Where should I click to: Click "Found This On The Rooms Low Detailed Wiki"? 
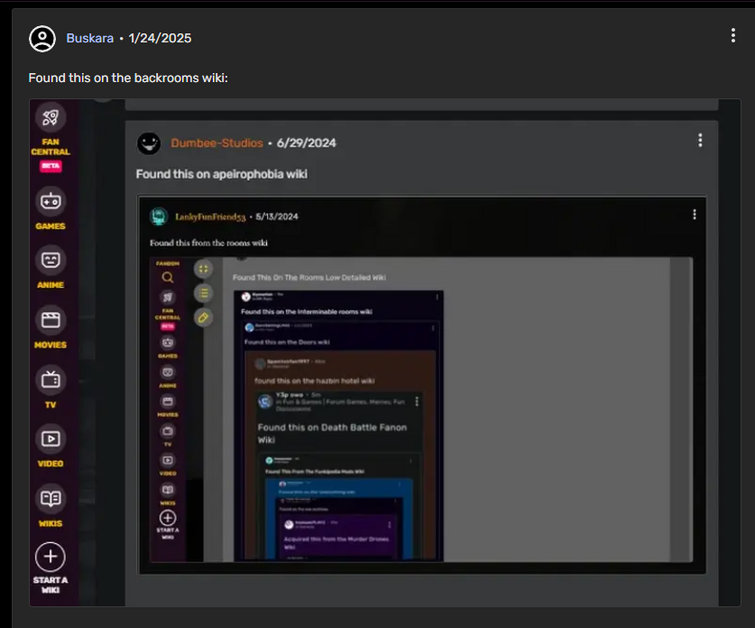tap(309, 277)
